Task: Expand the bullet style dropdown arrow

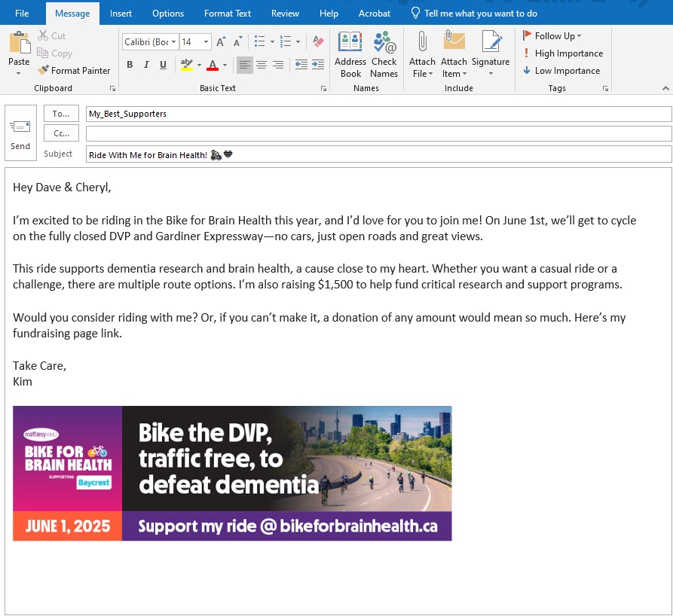Action: point(272,41)
